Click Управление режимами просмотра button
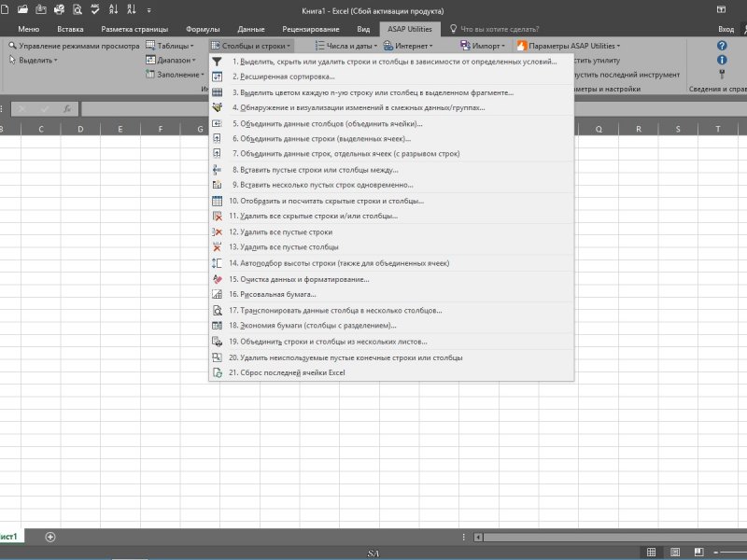The width and height of the screenshot is (747, 560). pyautogui.click(x=74, y=46)
